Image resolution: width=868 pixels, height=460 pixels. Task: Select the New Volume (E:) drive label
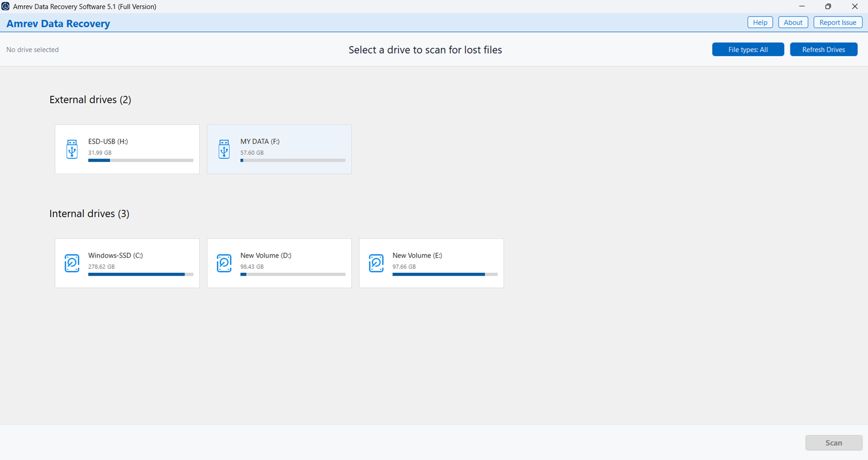[x=417, y=255]
